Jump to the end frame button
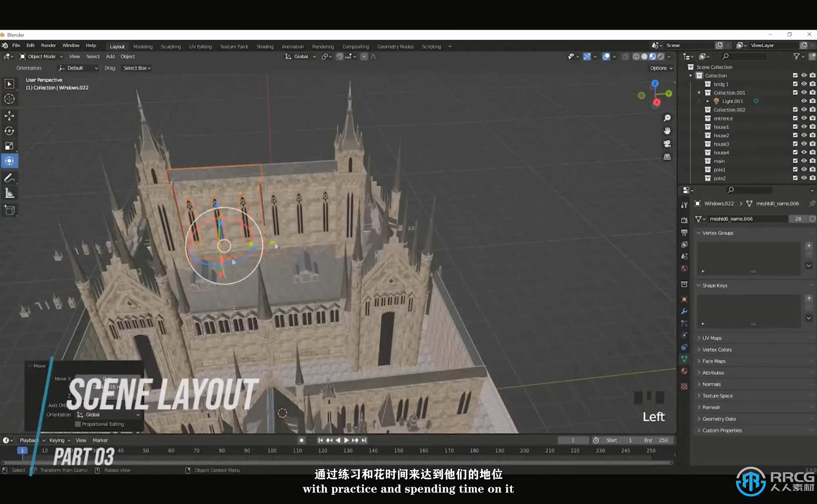Screen dimensions: 817x504 tap(364, 440)
